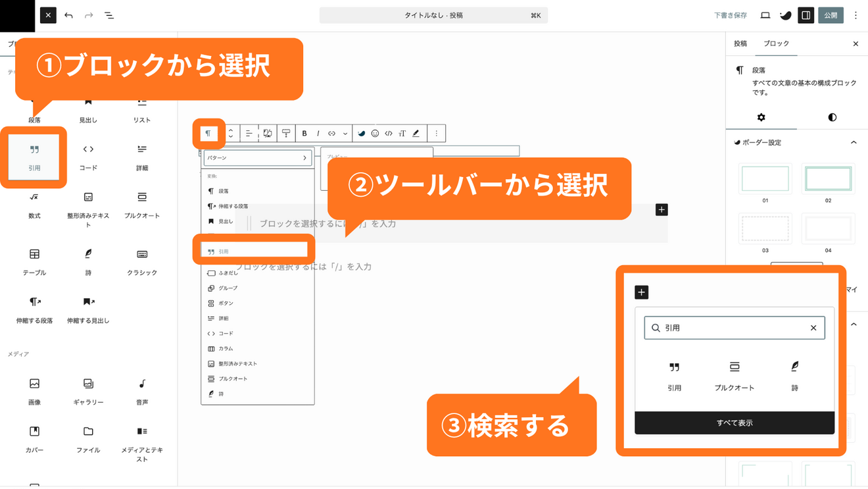868x489 pixels.
Task: Open the top bar options three-dot menu
Action: coord(856,15)
